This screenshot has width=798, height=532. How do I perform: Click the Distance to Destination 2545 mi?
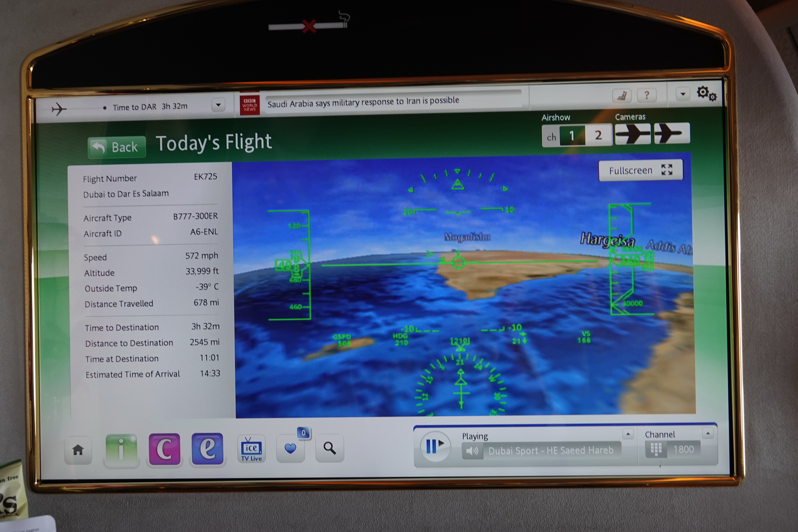(205, 342)
